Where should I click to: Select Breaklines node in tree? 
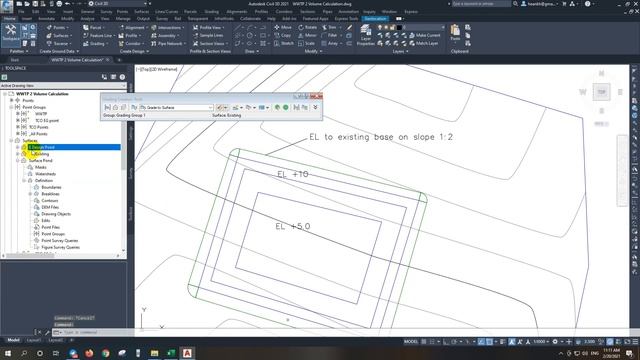pos(51,194)
